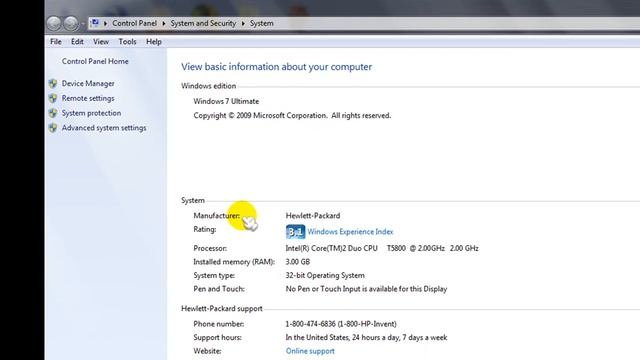This screenshot has width=640, height=360.
Task: Click the 'Support hours:' label
Action: [x=218, y=338]
